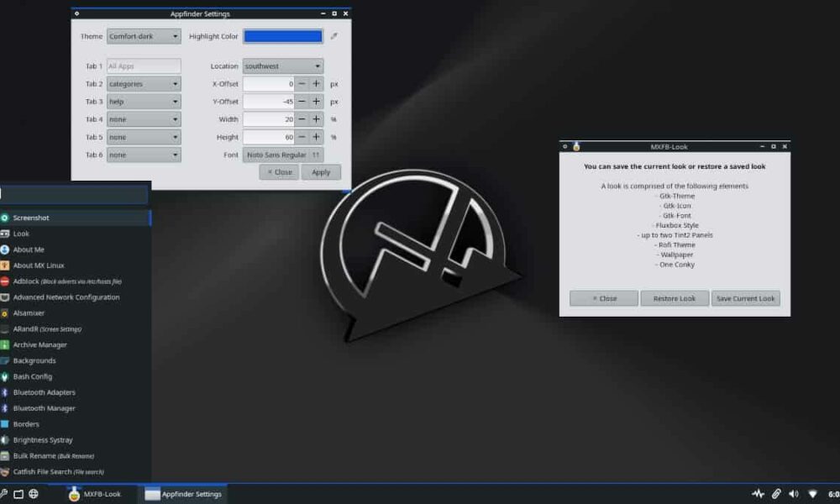Click the blue Highlight Color swatch

pyautogui.click(x=283, y=36)
